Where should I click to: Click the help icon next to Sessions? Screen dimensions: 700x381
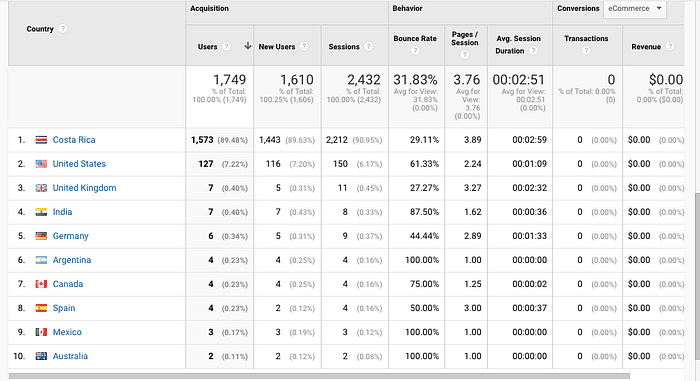point(368,46)
